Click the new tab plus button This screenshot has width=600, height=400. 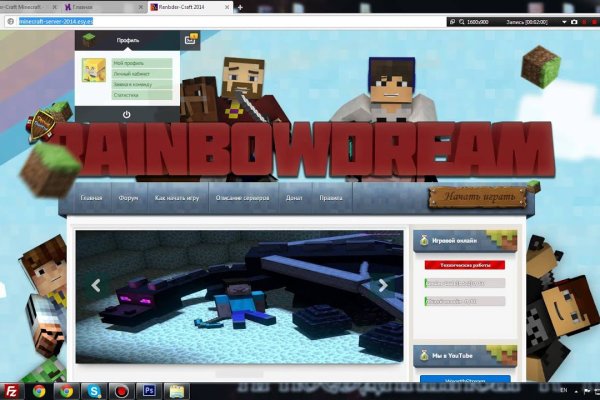click(x=240, y=7)
